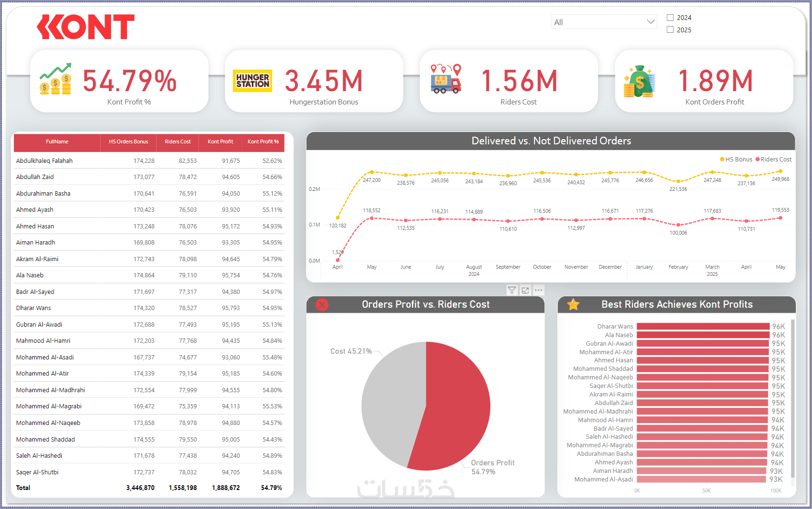Screen dimensions: 812x509
Task: Click the August 2024 axis label
Action: 474,270
